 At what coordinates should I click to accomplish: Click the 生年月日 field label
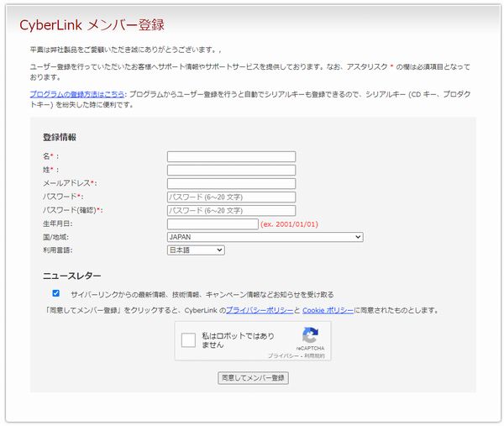pos(58,224)
